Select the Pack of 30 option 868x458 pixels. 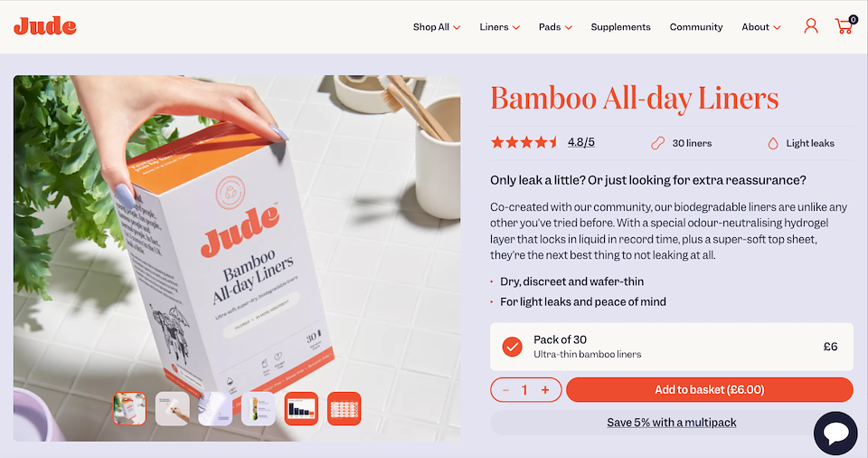(672, 347)
